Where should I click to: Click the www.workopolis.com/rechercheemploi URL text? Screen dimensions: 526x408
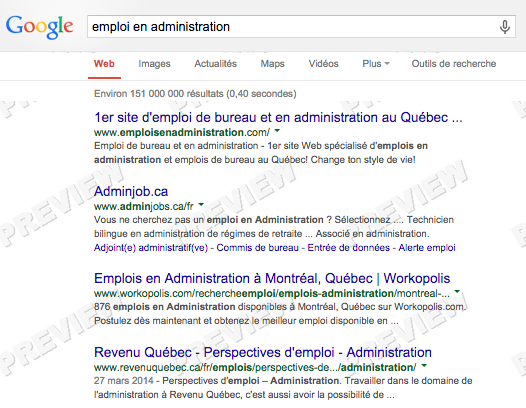272,293
